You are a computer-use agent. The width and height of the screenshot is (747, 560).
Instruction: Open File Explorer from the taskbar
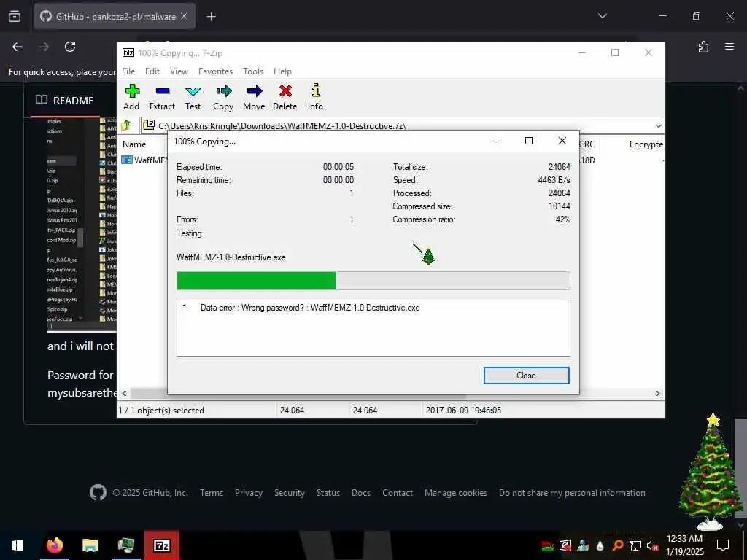(90, 545)
